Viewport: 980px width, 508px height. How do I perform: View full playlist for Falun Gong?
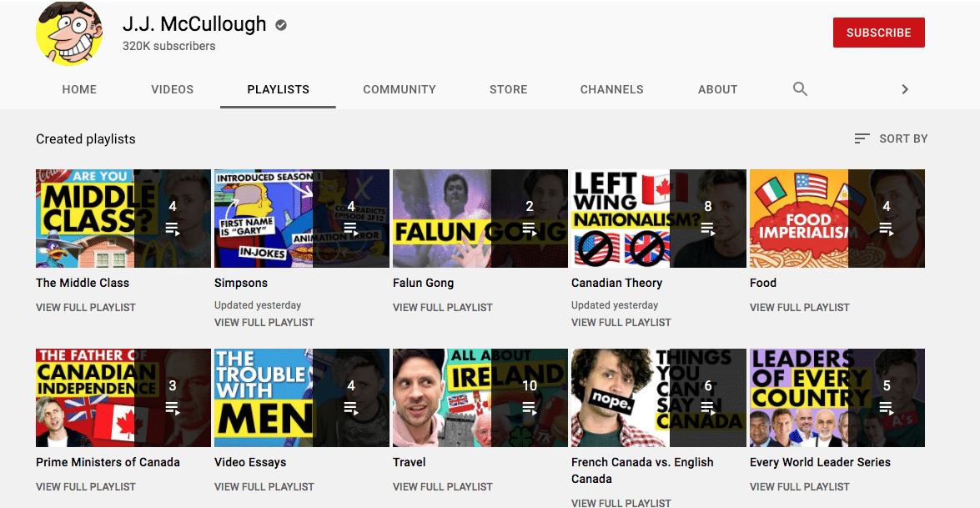click(443, 308)
